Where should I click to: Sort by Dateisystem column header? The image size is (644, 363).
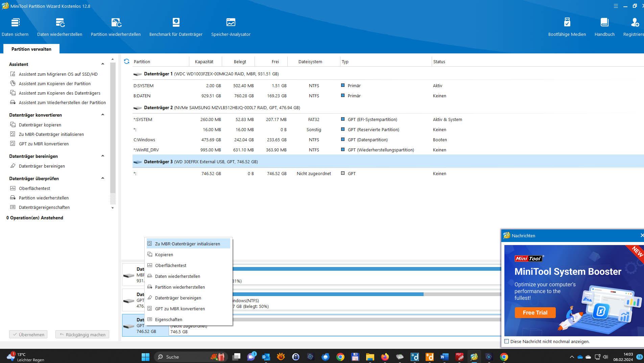(x=310, y=62)
